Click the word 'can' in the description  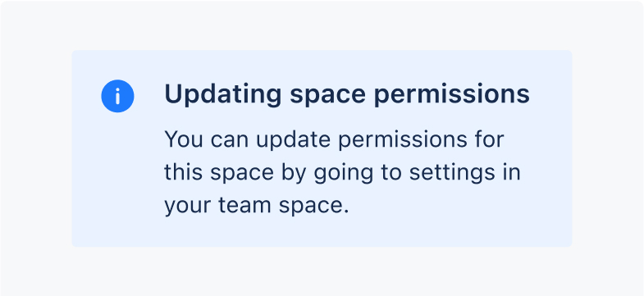pyautogui.click(x=230, y=142)
